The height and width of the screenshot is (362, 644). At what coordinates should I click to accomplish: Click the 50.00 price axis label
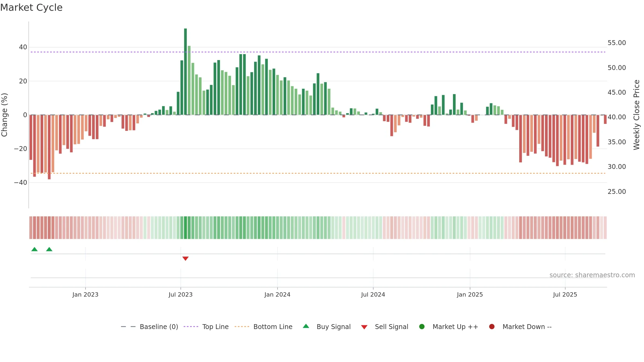[x=617, y=68]
